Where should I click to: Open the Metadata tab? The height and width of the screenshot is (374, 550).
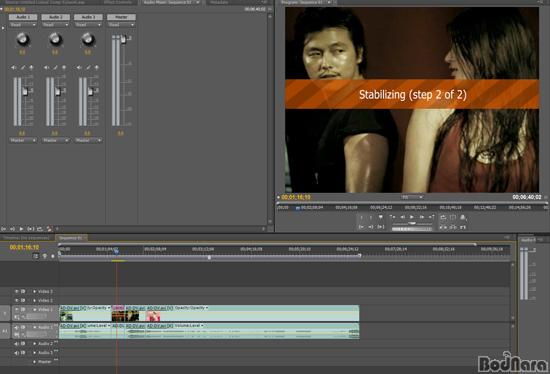219,2
